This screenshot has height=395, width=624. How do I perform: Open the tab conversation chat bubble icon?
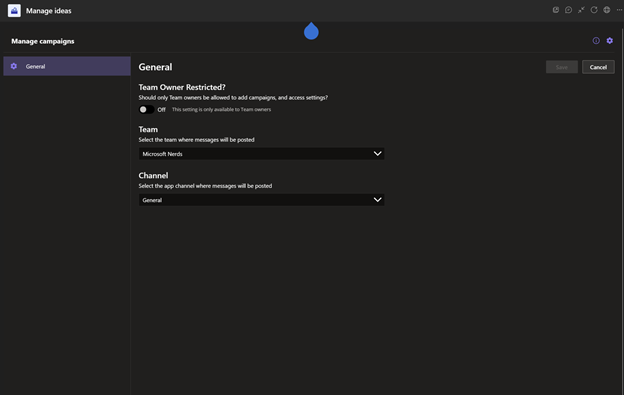point(568,10)
